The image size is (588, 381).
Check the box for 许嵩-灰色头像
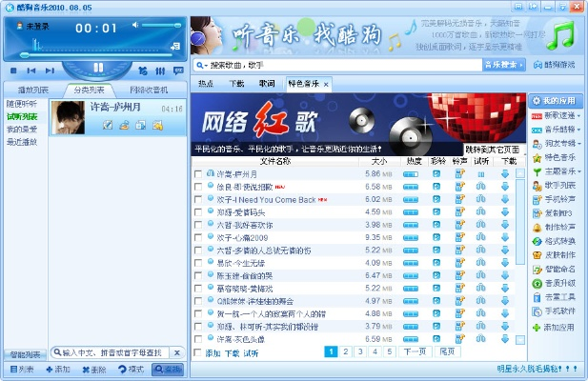coord(198,339)
